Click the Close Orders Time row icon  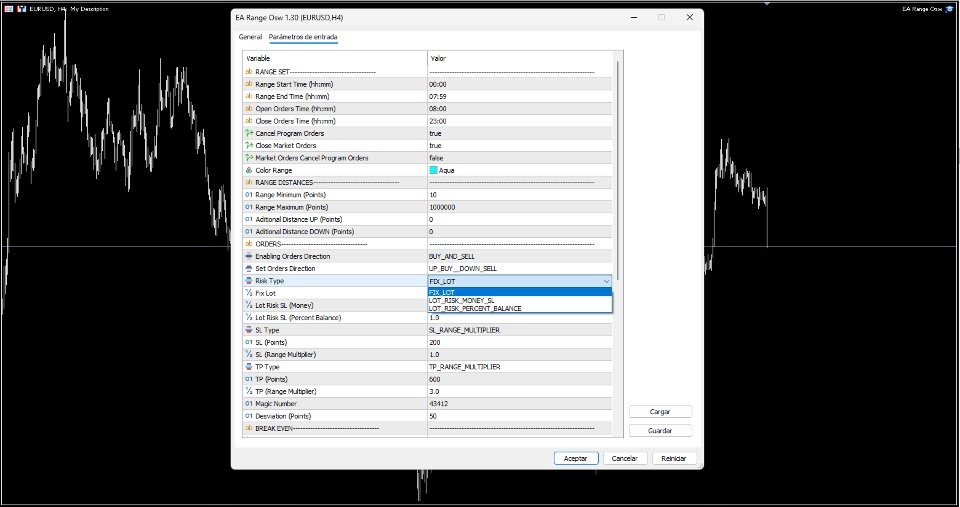point(249,121)
